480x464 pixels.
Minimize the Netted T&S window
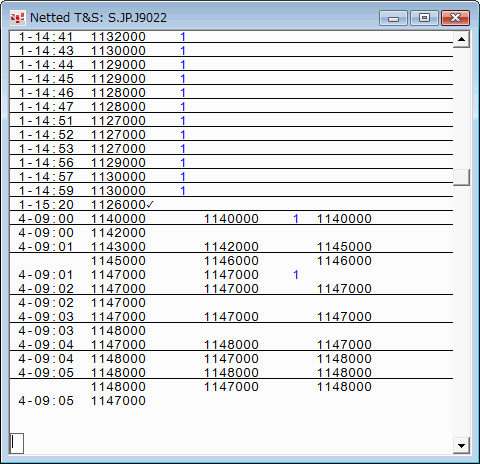(x=393, y=18)
